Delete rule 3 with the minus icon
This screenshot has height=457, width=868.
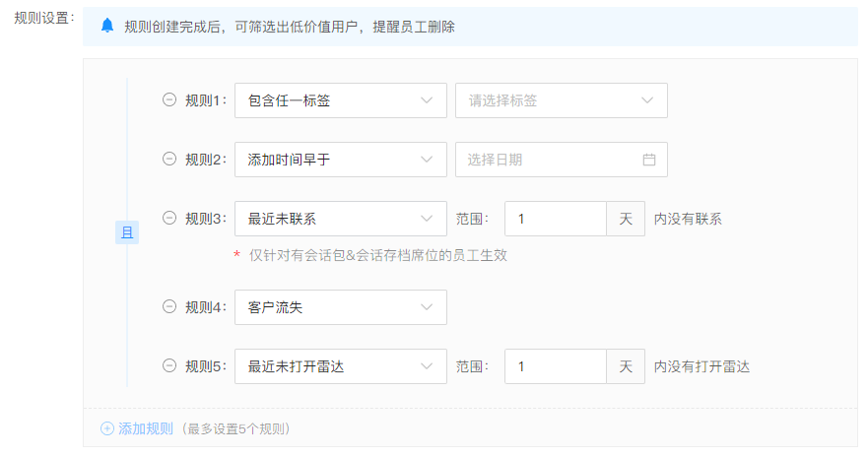[169, 219]
